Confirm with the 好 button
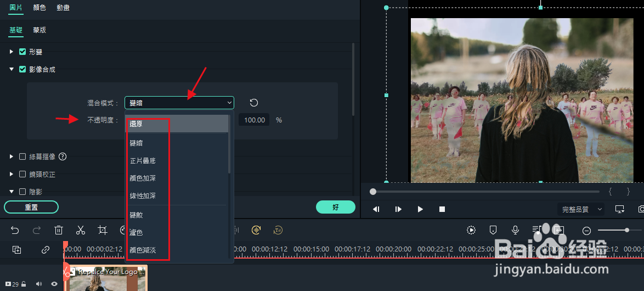The image size is (644, 291). pos(336,207)
